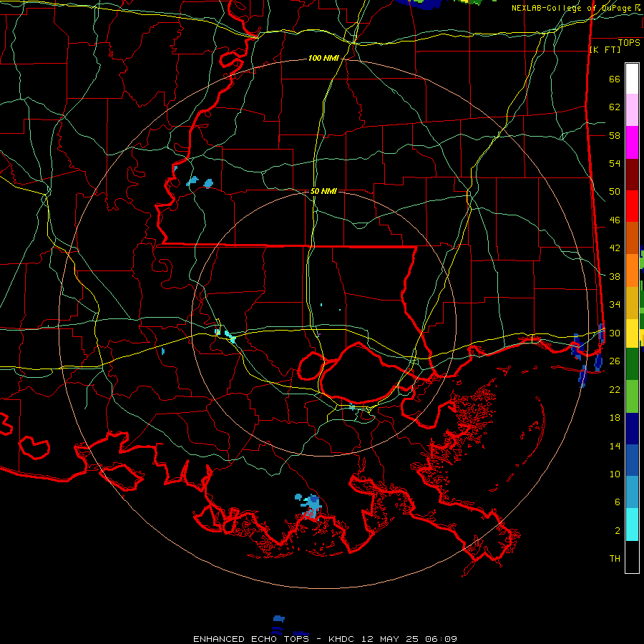Click the 38 value on the legend scale

tap(615, 277)
